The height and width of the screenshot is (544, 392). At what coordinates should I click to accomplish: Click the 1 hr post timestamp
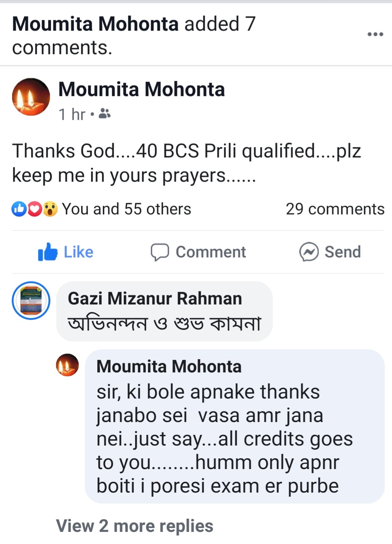point(72,114)
